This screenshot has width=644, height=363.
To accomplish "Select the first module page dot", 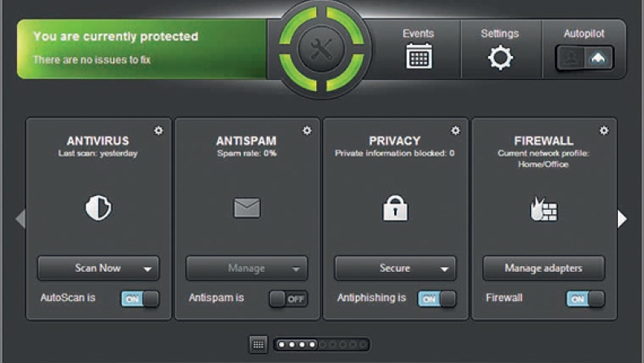I will point(281,344).
